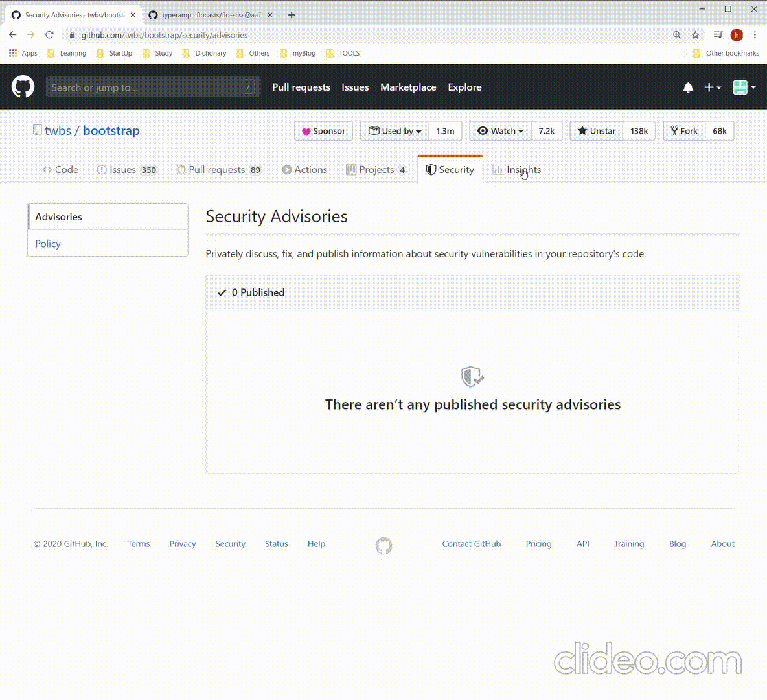767x700 pixels.
Task: Switch to the repository Pull requests tab
Action: pyautogui.click(x=219, y=169)
